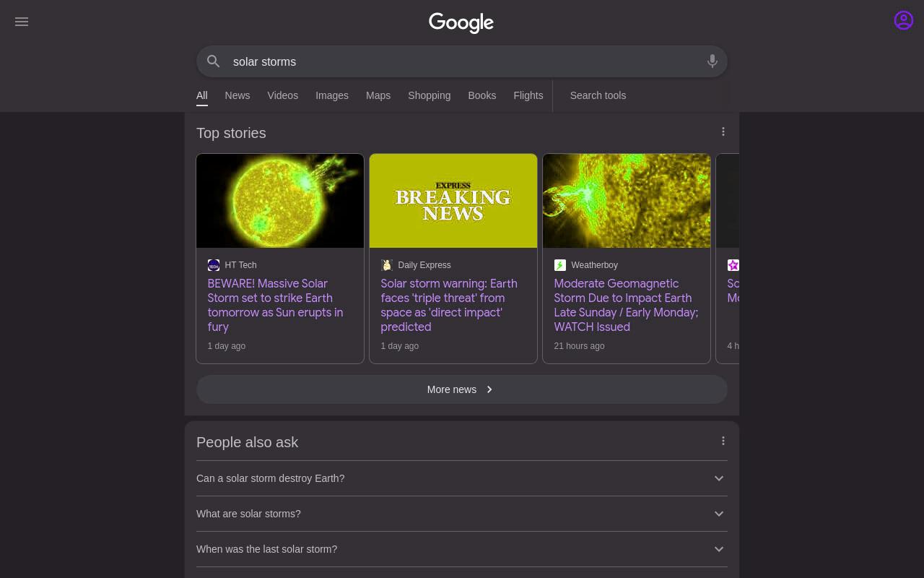The image size is (924, 578).
Task: Click "21 hours ago" timestamp
Action: pos(579,346)
